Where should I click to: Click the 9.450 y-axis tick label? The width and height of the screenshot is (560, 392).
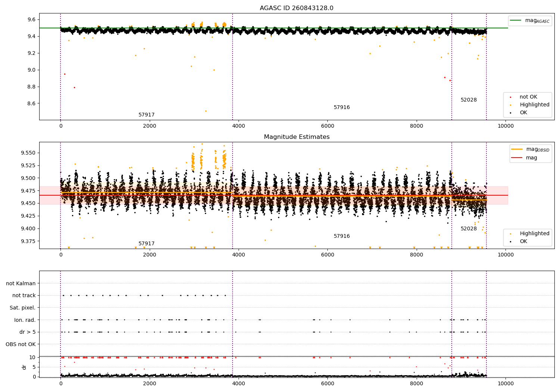click(28, 203)
